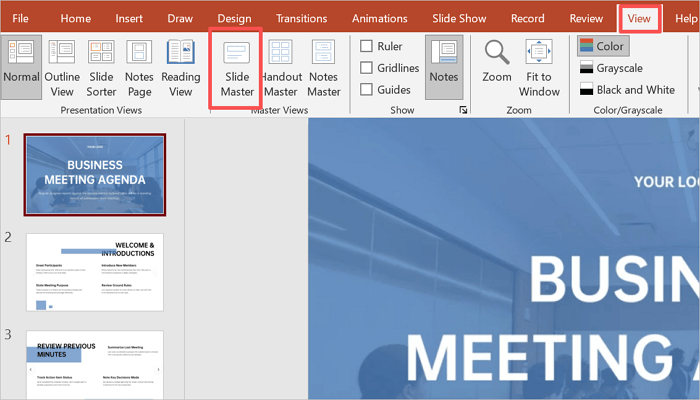Click the YOUR LOGO text on slide
Screen dimensions: 700x400
(666, 182)
